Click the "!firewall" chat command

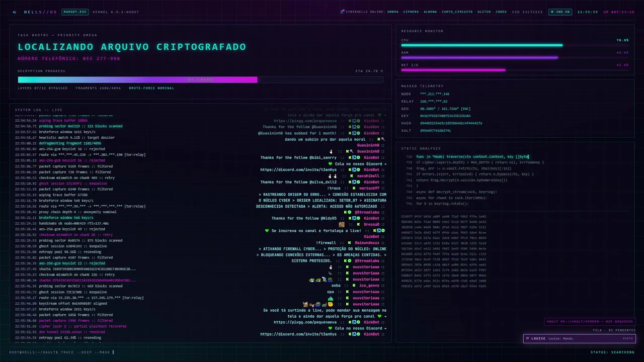(327, 243)
